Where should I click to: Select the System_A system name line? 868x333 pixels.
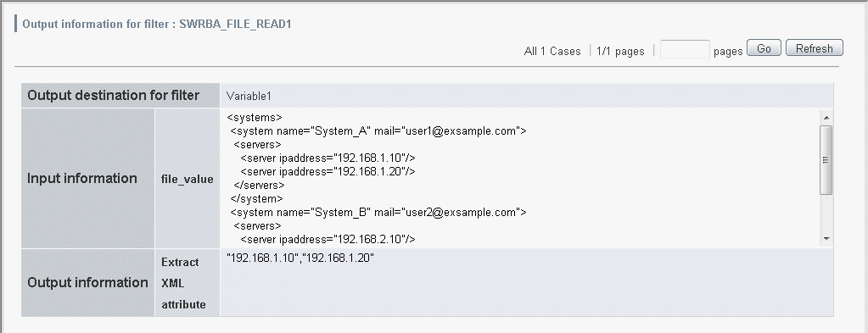pyautogui.click(x=378, y=131)
